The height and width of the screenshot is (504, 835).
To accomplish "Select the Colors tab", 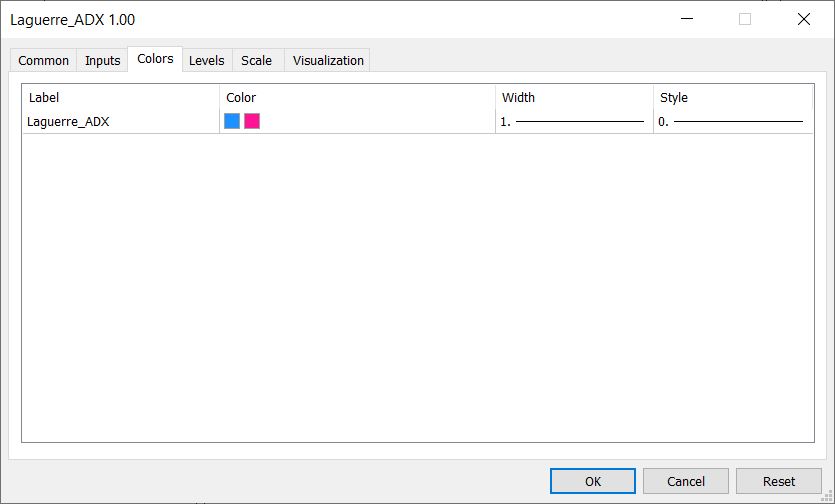I will tap(155, 59).
